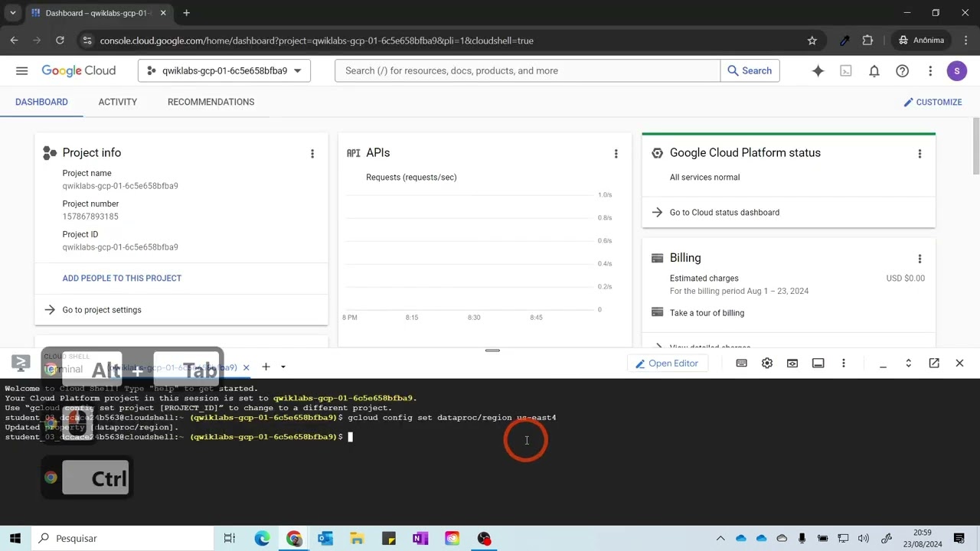
Task: Maximize or restore Cloud Shell panel height
Action: click(x=908, y=363)
